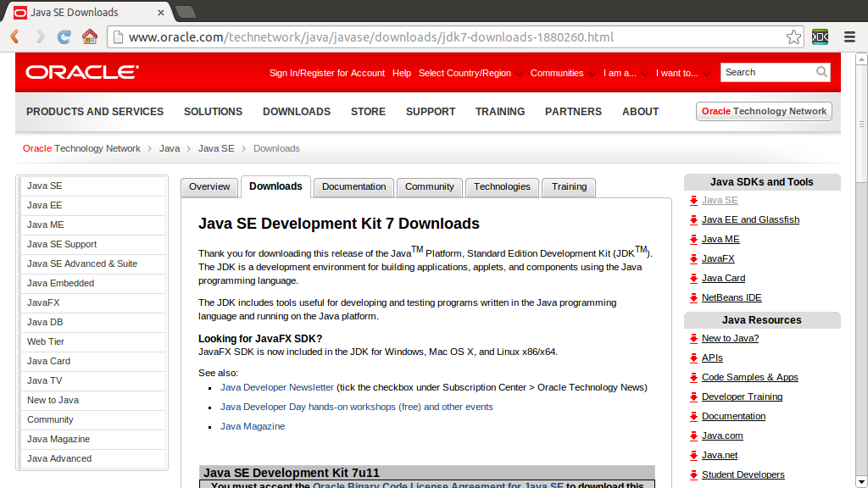This screenshot has width=868, height=488.
Task: Click Sign In/Register for Account
Action: tap(327, 73)
